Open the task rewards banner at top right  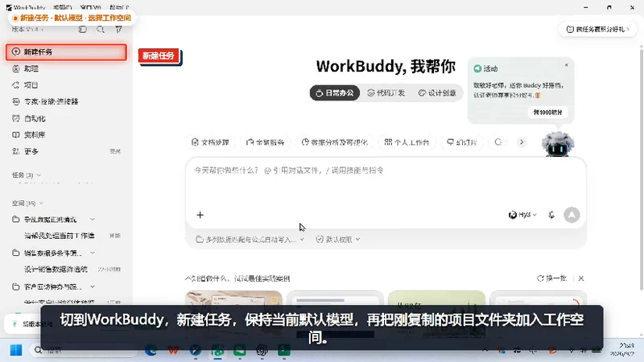tap(597, 29)
